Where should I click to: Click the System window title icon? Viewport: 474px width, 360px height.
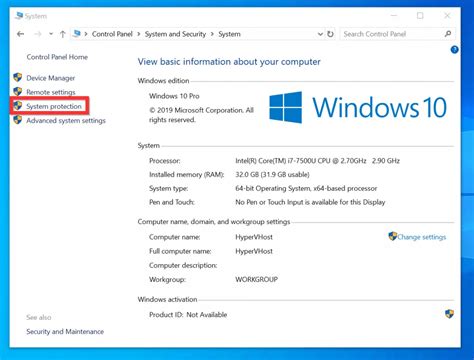click(x=19, y=16)
